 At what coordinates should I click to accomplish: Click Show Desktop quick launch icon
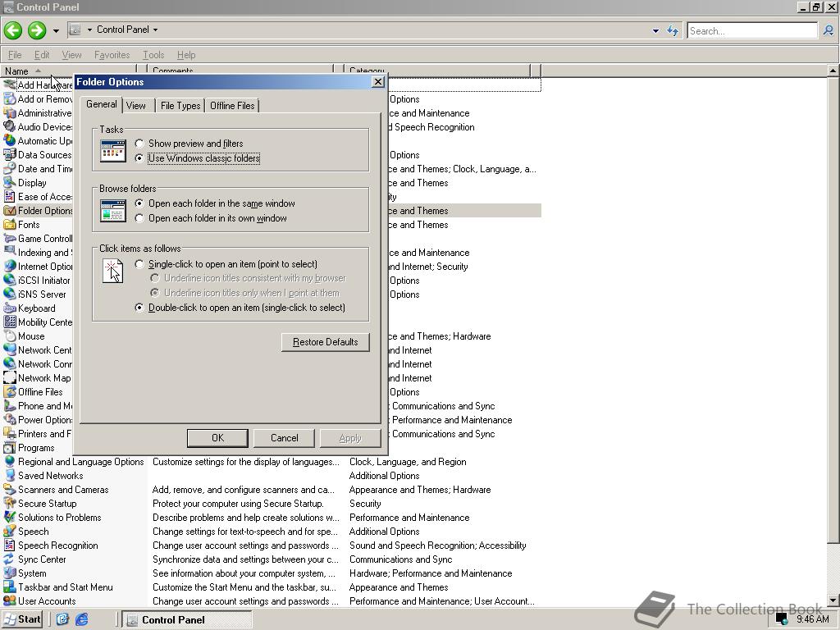(62, 620)
